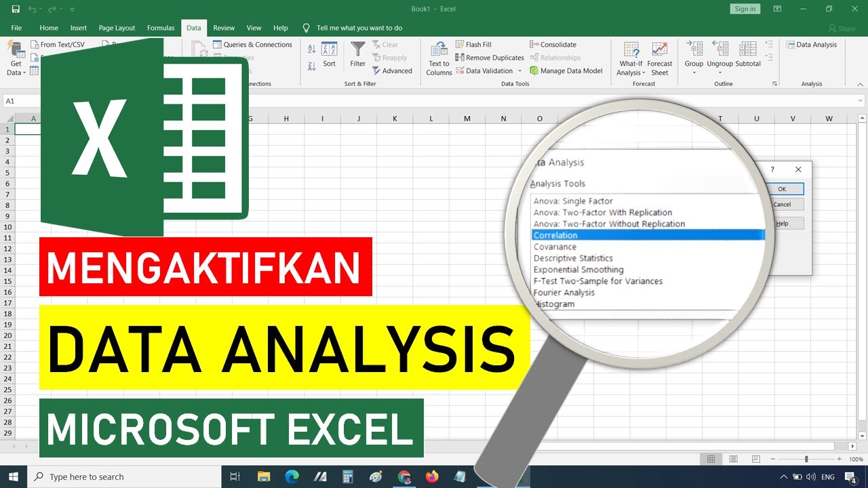The height and width of the screenshot is (488, 868).
Task: Select Anova: Single Factor
Action: coord(573,201)
